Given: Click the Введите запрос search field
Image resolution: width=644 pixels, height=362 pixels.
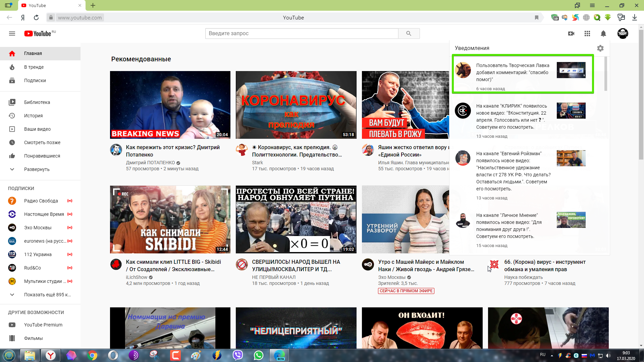Looking at the screenshot, I should 301,34.
